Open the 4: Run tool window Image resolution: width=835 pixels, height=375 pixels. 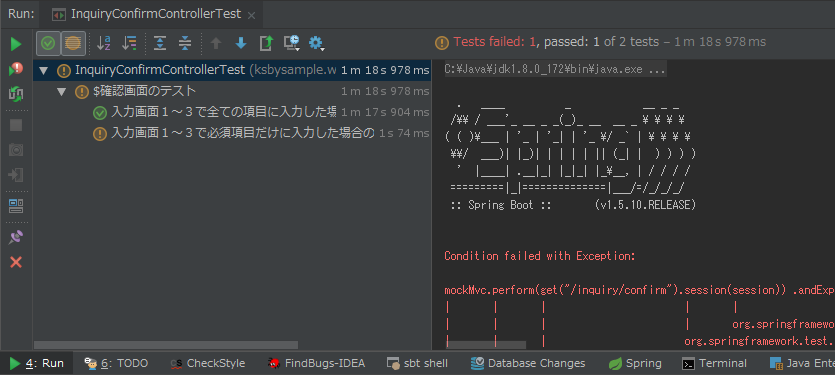click(37, 363)
